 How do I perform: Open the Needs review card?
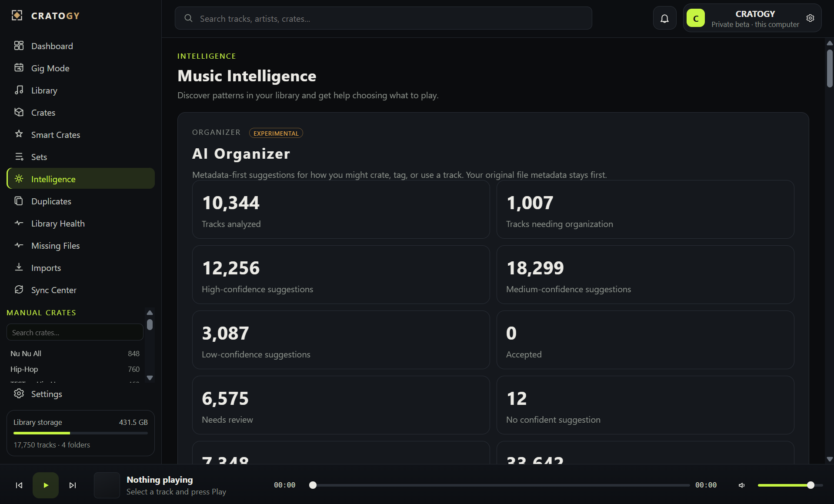coord(341,405)
